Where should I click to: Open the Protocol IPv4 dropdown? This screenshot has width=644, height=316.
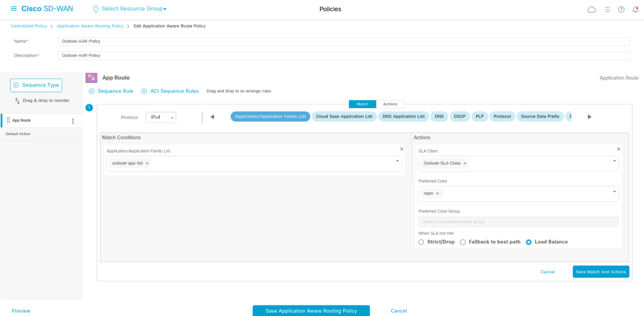tap(161, 117)
